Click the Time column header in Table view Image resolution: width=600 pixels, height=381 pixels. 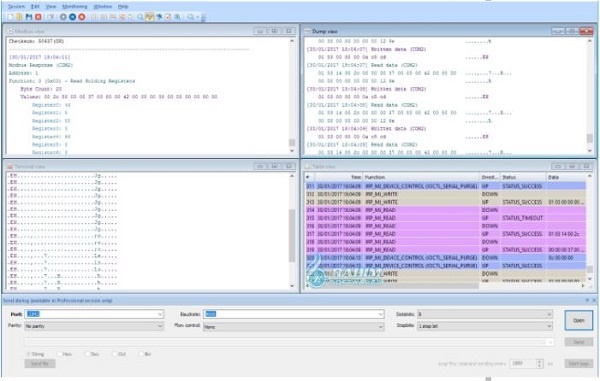click(338, 177)
